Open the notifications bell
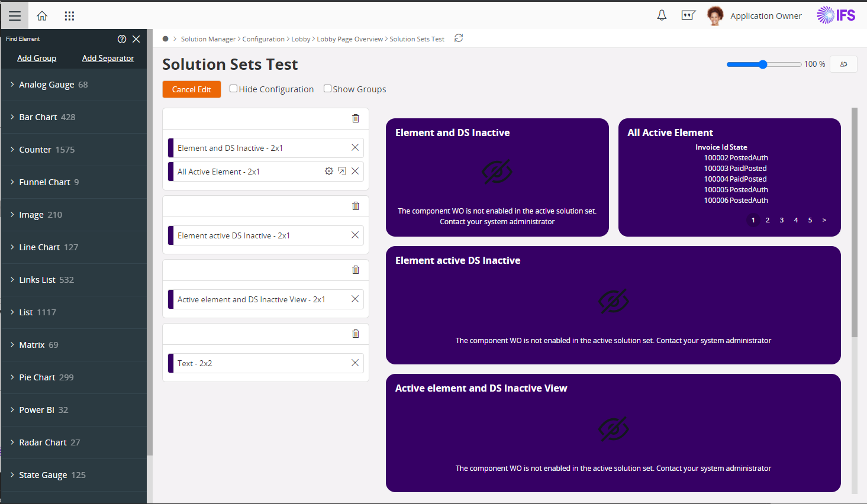This screenshot has height=504, width=867. coord(662,16)
